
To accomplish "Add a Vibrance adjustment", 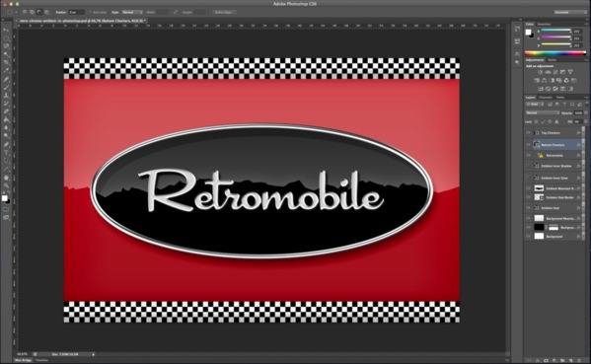I will [570, 72].
